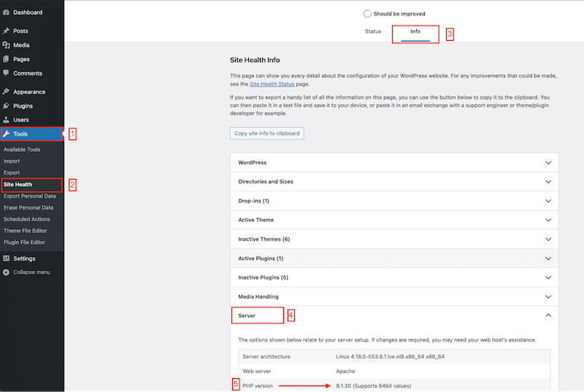This screenshot has width=584, height=392.
Task: Click the Web server row label
Action: point(257,371)
